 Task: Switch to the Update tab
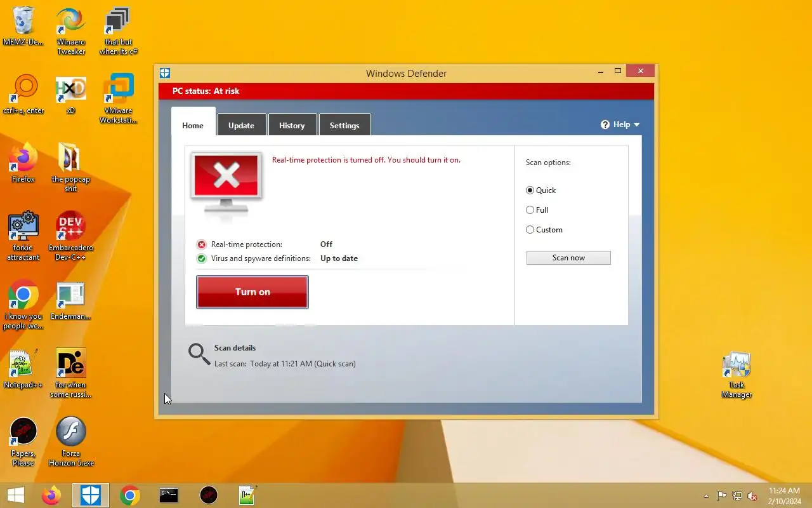[241, 125]
